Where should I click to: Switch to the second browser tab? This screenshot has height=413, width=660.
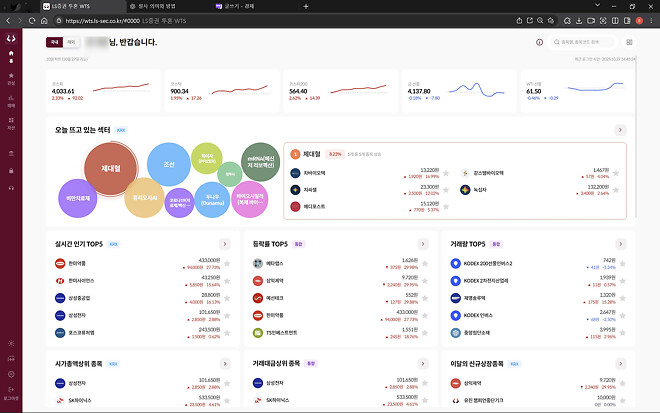(168, 6)
